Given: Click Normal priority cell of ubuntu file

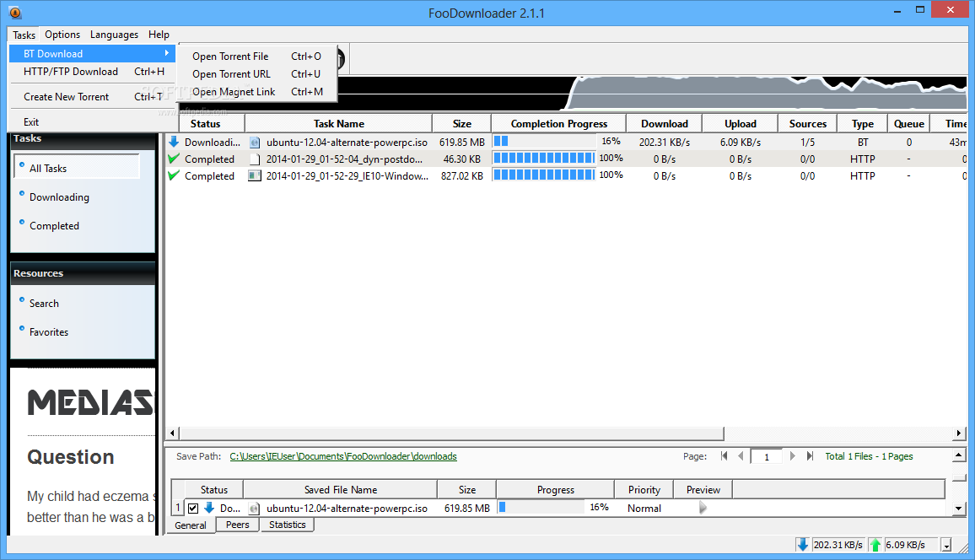Looking at the screenshot, I should (644, 509).
